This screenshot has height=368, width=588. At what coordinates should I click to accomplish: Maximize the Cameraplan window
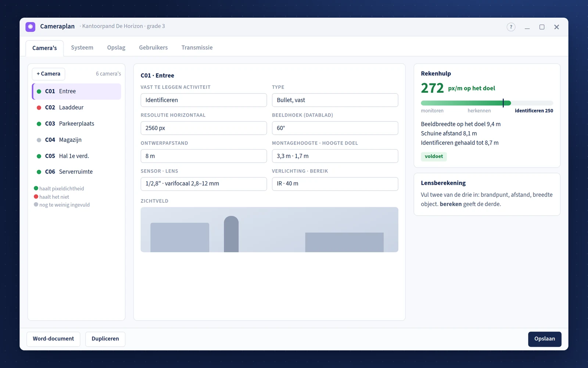pyautogui.click(x=542, y=27)
